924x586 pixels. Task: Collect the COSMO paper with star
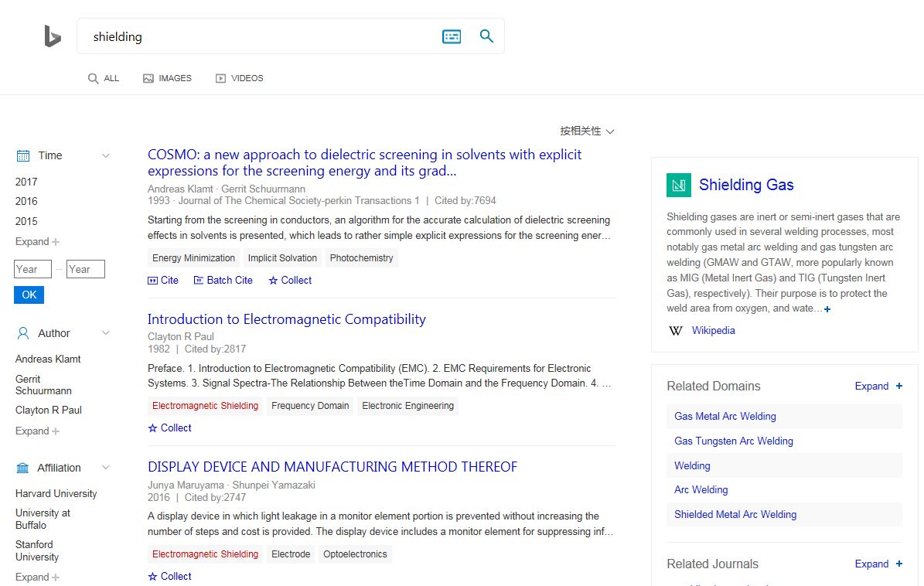(x=290, y=281)
